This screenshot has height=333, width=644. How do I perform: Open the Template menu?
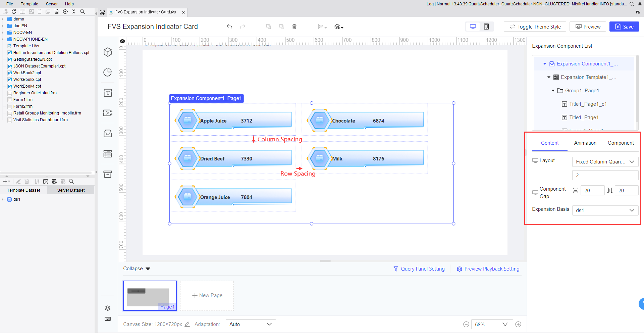point(30,4)
